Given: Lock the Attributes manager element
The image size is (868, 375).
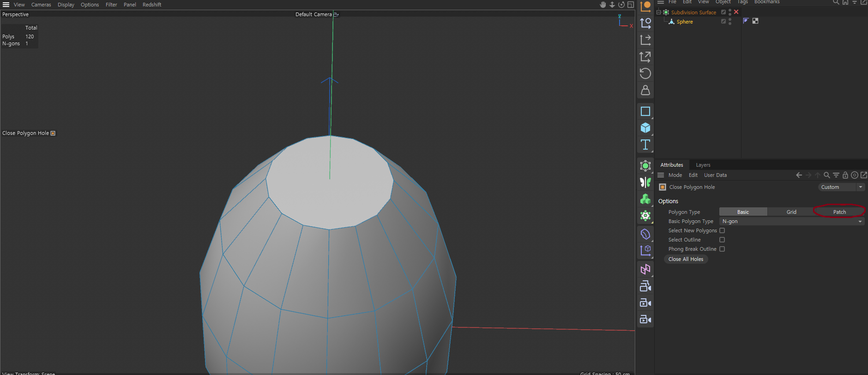Looking at the screenshot, I should pyautogui.click(x=845, y=175).
